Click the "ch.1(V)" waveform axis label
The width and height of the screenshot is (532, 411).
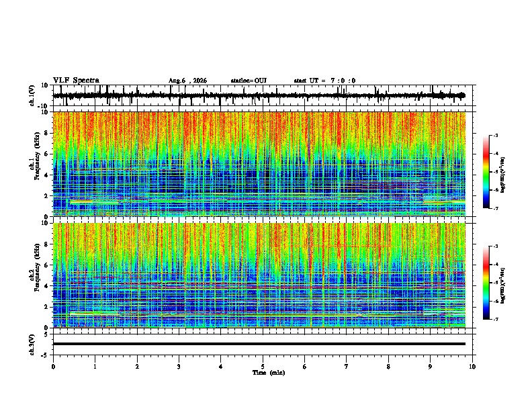[x=32, y=95]
